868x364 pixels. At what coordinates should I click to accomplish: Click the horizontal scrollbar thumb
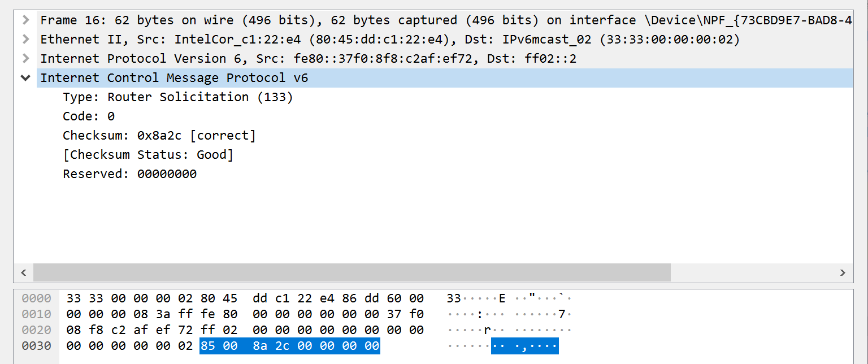(351, 272)
